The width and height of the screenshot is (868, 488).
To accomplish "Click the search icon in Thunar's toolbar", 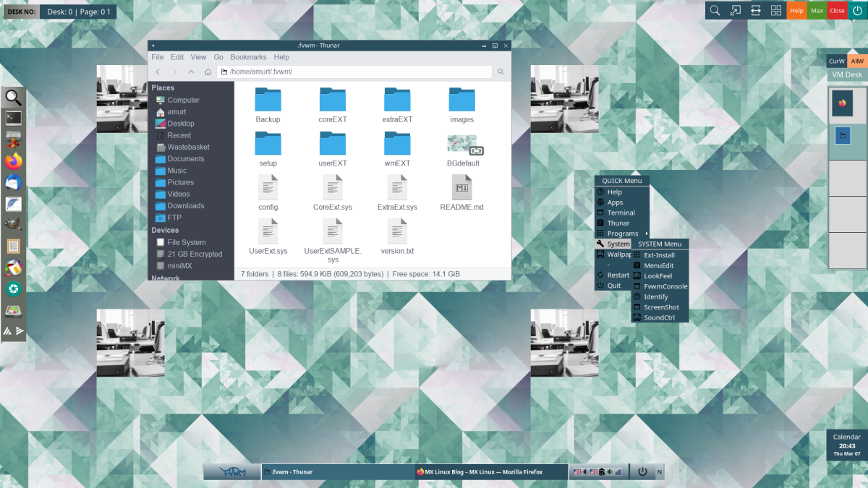I will (x=501, y=72).
